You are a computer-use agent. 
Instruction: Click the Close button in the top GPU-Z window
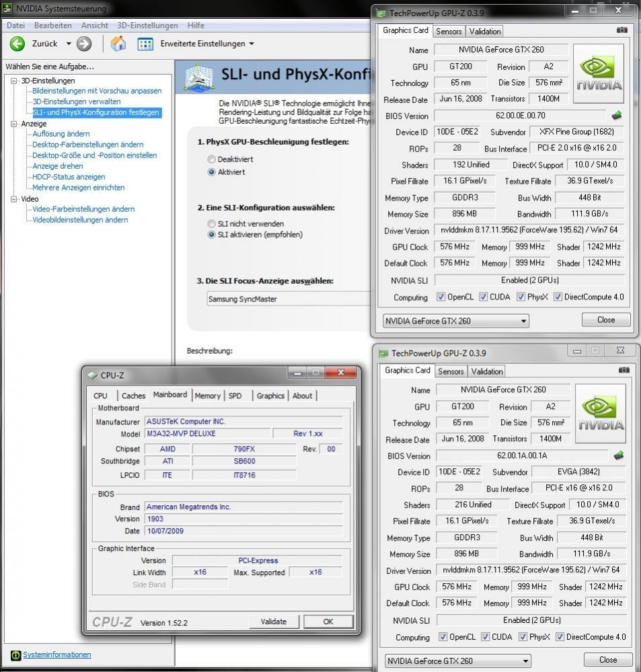(606, 320)
